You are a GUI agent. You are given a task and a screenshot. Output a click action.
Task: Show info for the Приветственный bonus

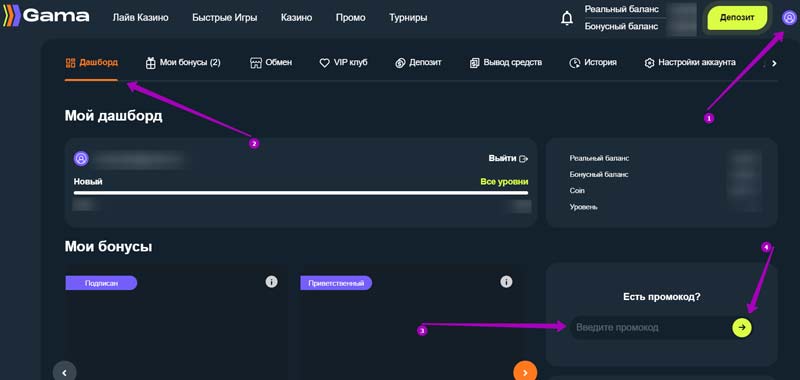[506, 282]
